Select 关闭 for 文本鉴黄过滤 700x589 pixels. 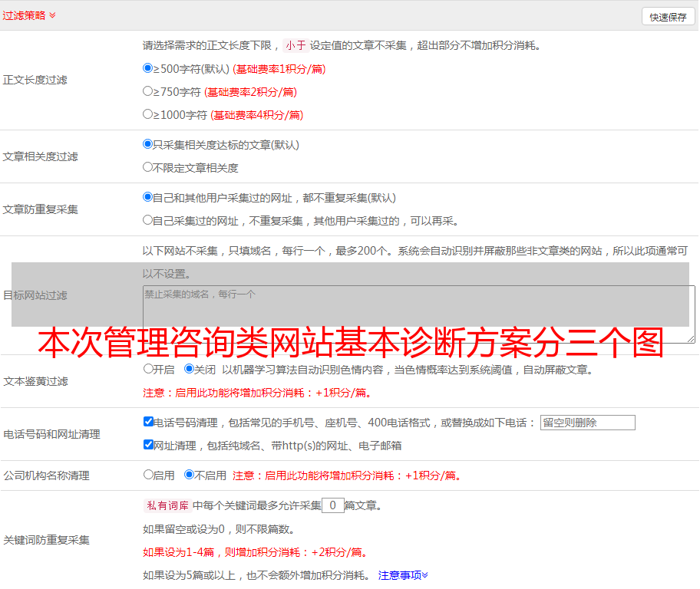point(190,369)
